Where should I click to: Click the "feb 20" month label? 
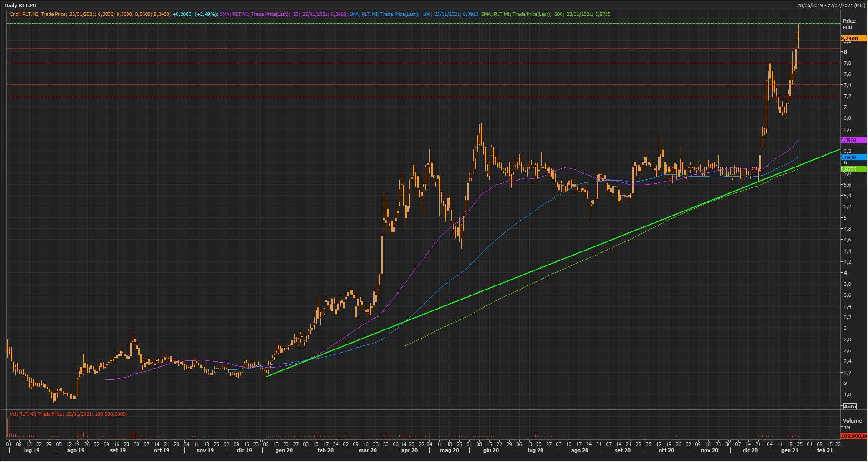point(325,450)
